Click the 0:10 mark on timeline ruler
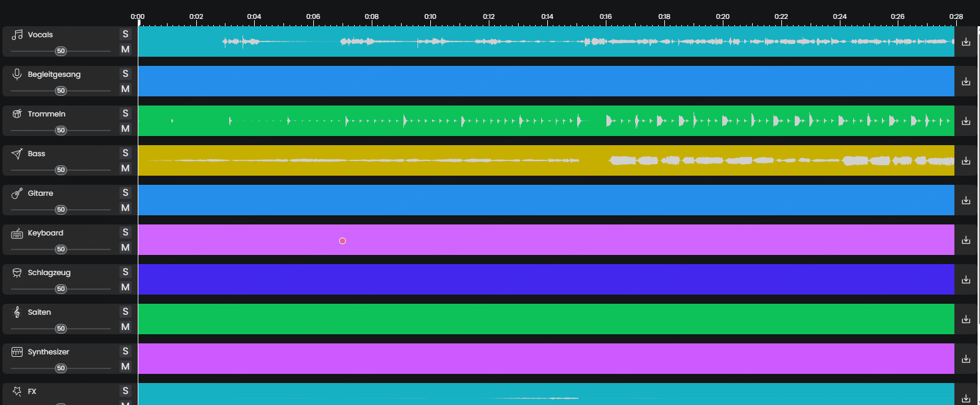 point(430,16)
